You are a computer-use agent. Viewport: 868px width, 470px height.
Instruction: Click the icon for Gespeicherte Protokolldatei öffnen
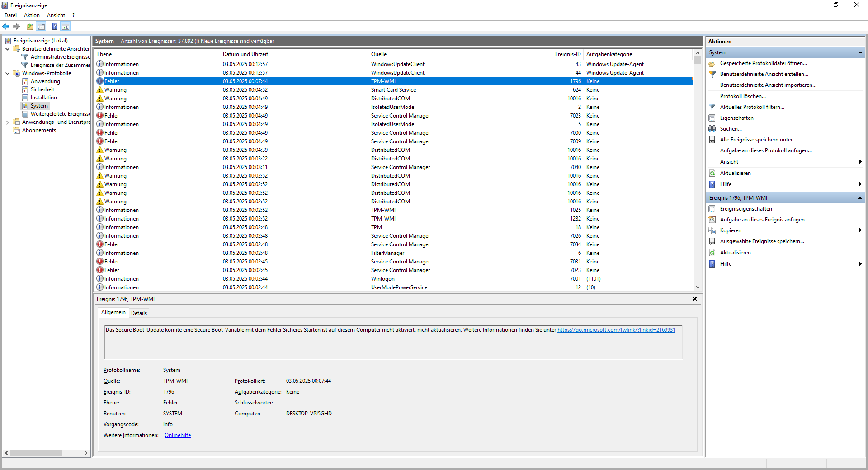pos(712,63)
